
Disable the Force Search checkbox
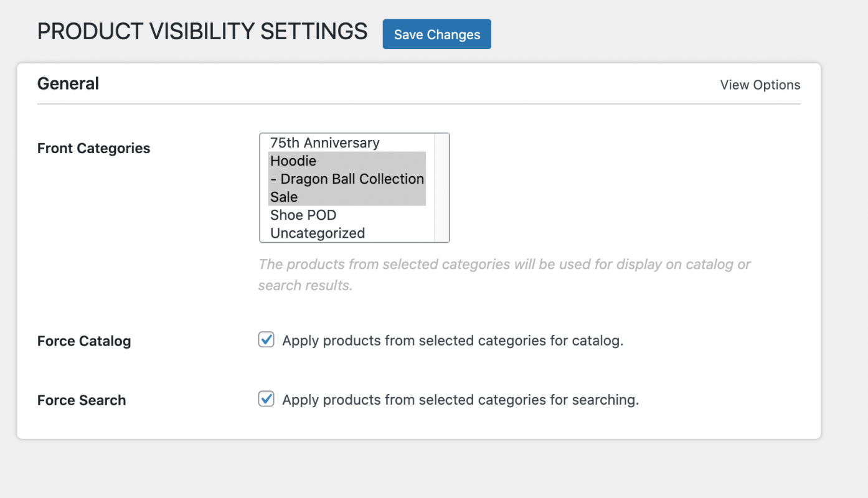tap(267, 399)
